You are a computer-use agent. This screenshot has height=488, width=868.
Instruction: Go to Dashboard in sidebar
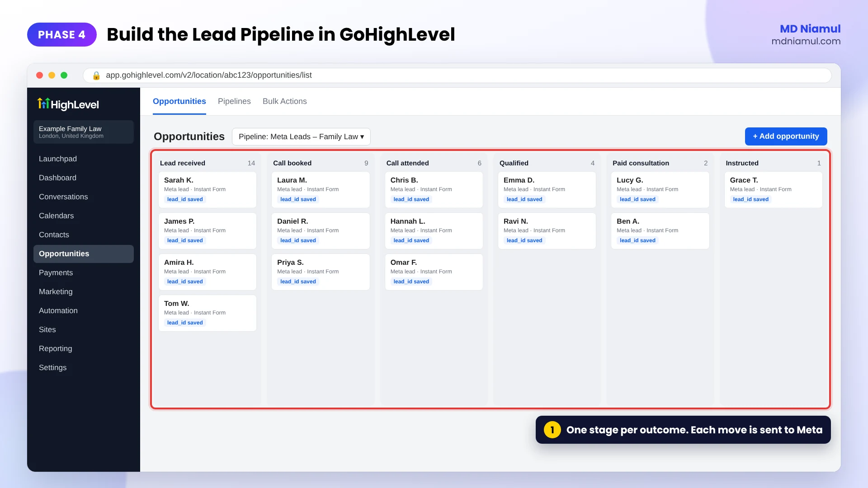click(x=84, y=178)
